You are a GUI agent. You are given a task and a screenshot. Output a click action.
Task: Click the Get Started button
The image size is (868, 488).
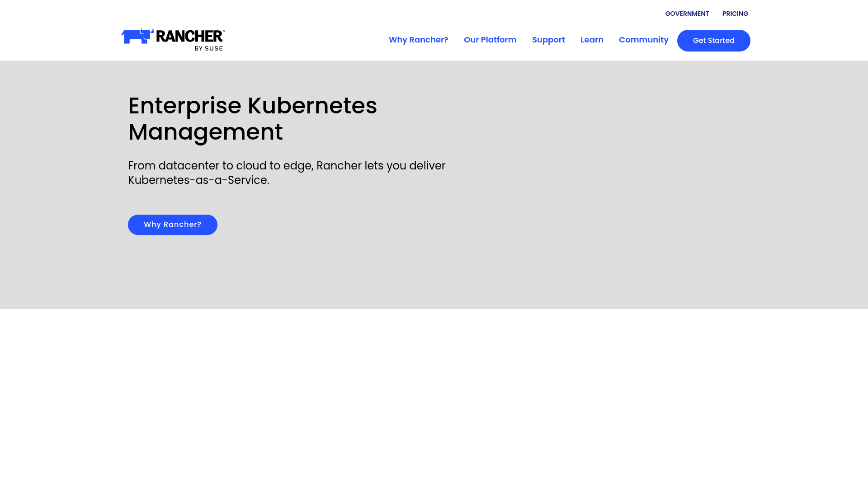713,40
